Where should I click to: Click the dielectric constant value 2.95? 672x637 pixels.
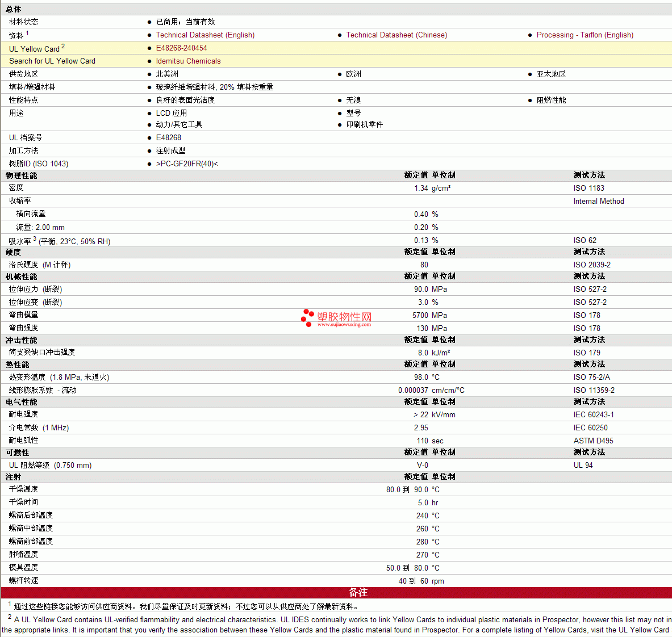click(x=421, y=428)
